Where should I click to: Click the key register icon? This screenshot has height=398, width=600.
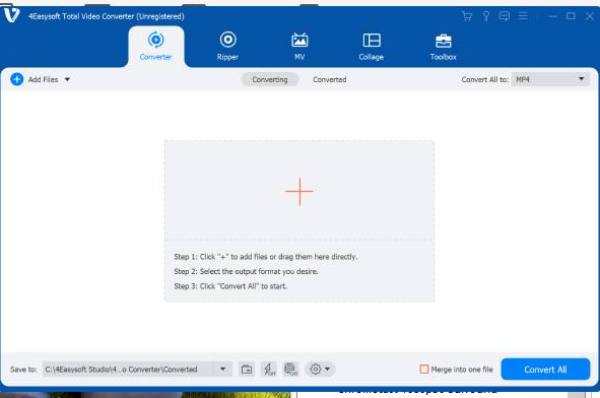tap(486, 16)
